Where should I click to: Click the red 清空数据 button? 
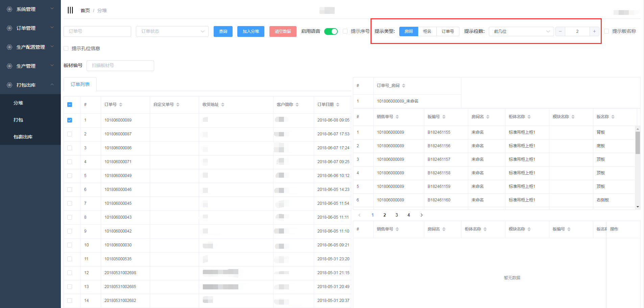[283, 31]
